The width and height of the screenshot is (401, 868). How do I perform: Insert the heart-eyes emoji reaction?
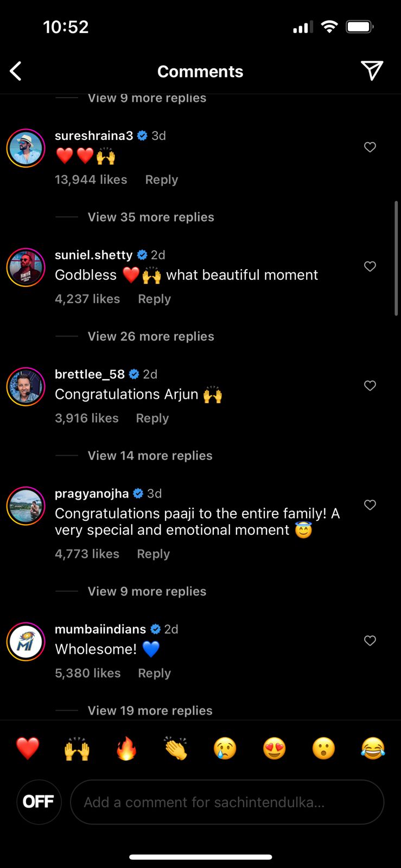(274, 748)
